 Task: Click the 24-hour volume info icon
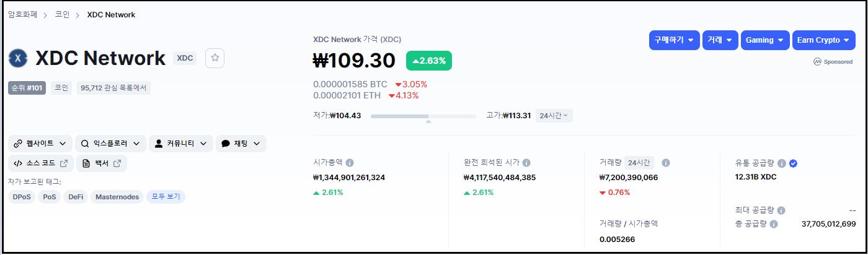(665, 163)
